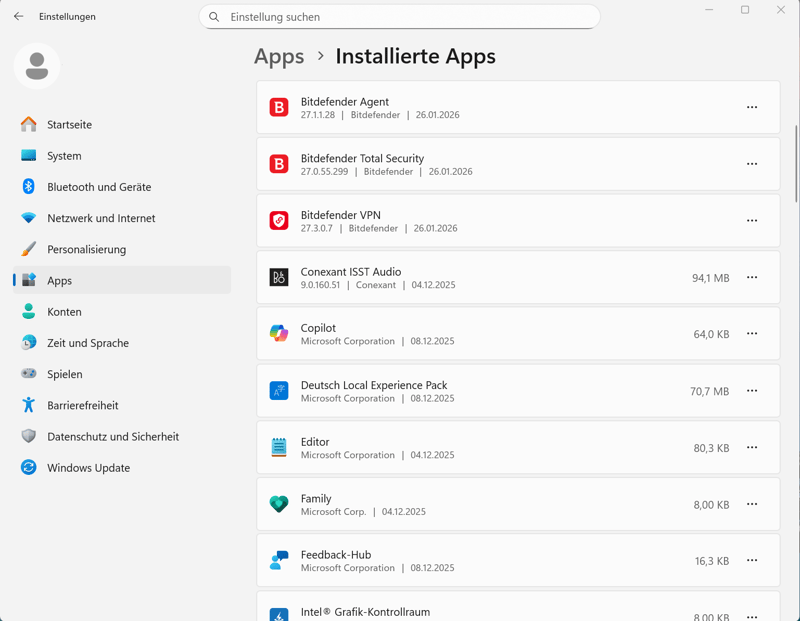800x621 pixels.
Task: Click the Datenschutz shield icon
Action: pyautogui.click(x=29, y=436)
